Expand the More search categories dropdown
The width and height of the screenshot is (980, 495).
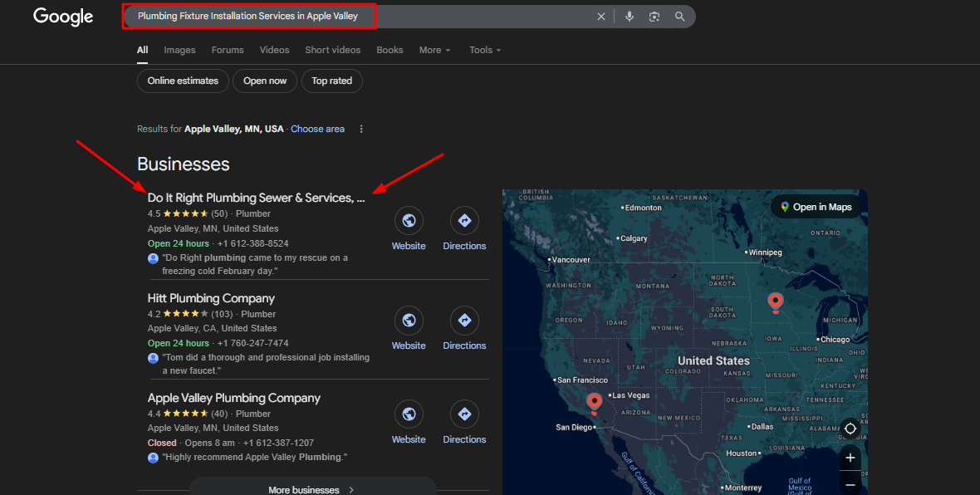(434, 50)
